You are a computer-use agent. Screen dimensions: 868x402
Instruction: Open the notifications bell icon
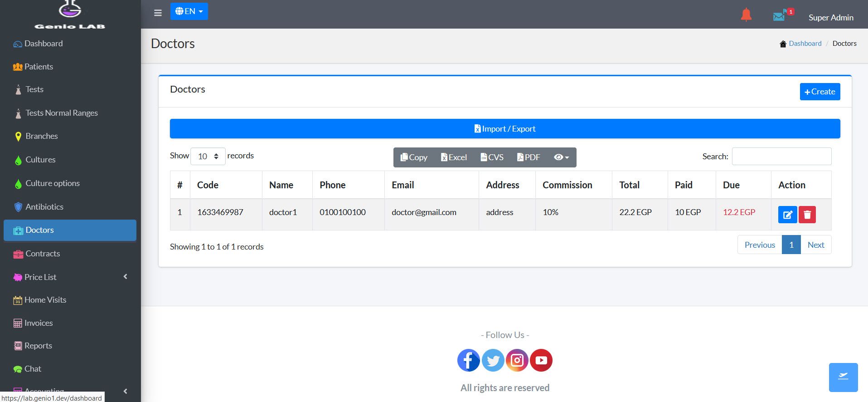(x=746, y=15)
